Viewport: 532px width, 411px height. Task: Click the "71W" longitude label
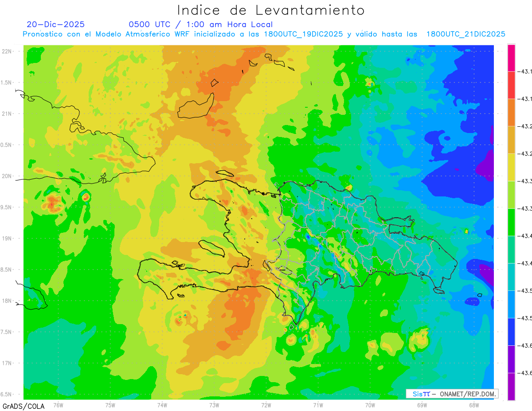[318, 405]
